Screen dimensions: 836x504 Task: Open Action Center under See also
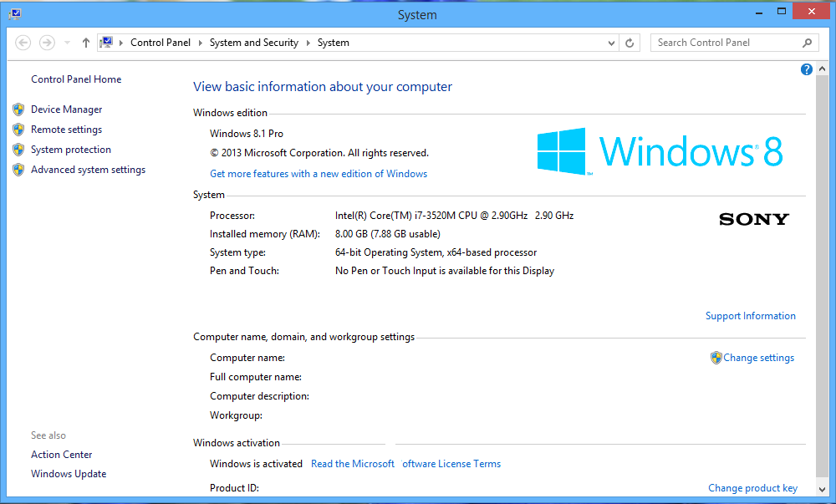[61, 455]
